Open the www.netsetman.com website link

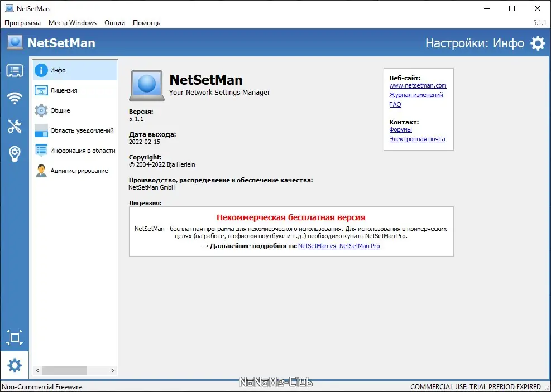(418, 85)
